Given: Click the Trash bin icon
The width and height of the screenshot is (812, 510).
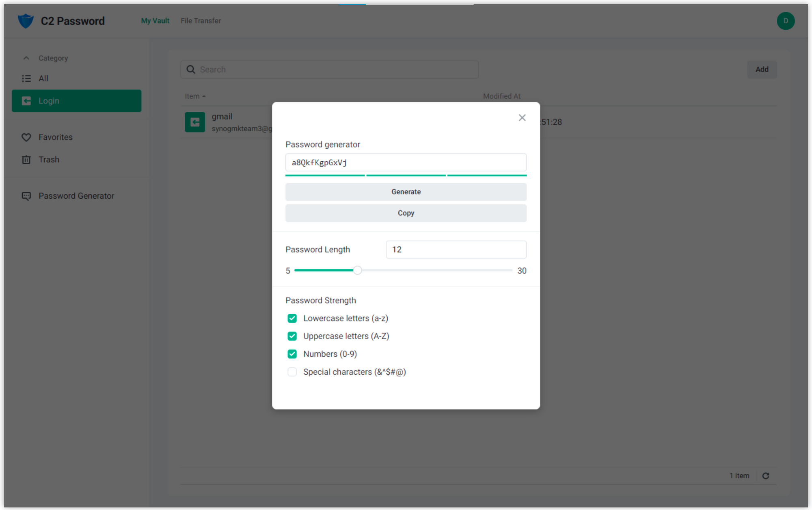Looking at the screenshot, I should pyautogui.click(x=26, y=160).
